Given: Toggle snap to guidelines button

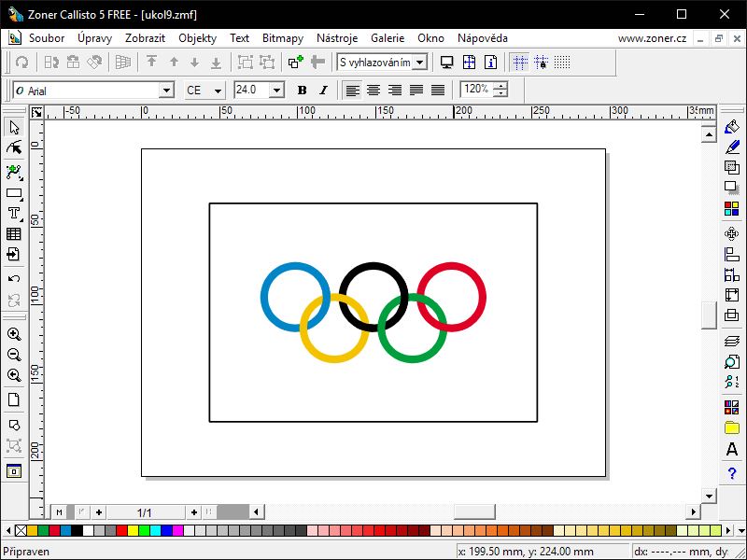Looking at the screenshot, I should 520,62.
